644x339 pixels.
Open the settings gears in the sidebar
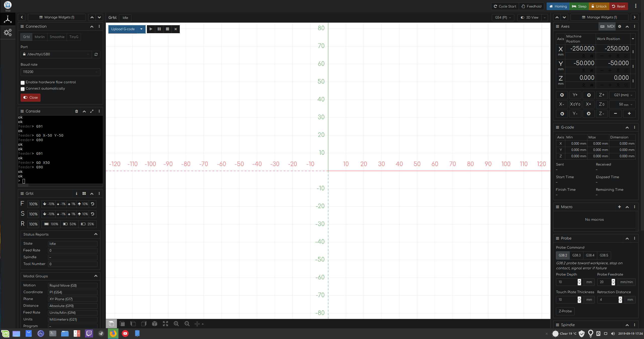click(8, 32)
